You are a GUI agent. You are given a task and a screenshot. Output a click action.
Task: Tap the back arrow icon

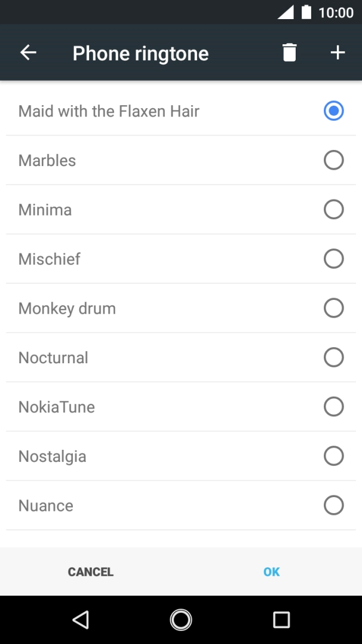28,53
